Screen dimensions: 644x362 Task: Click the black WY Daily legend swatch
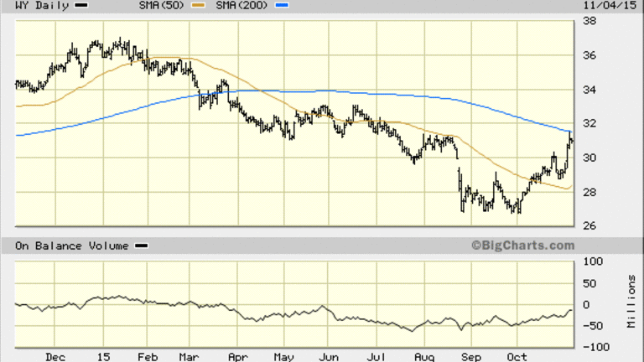tap(81, 5)
